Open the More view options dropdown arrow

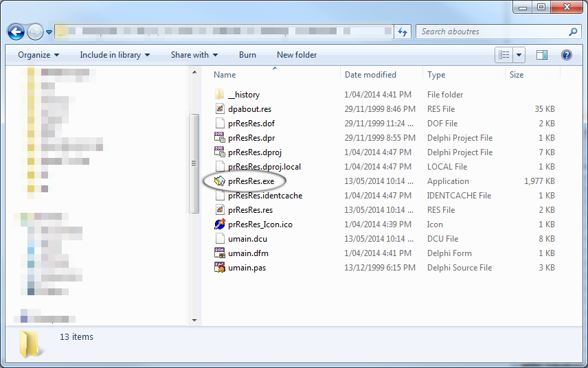(x=519, y=55)
